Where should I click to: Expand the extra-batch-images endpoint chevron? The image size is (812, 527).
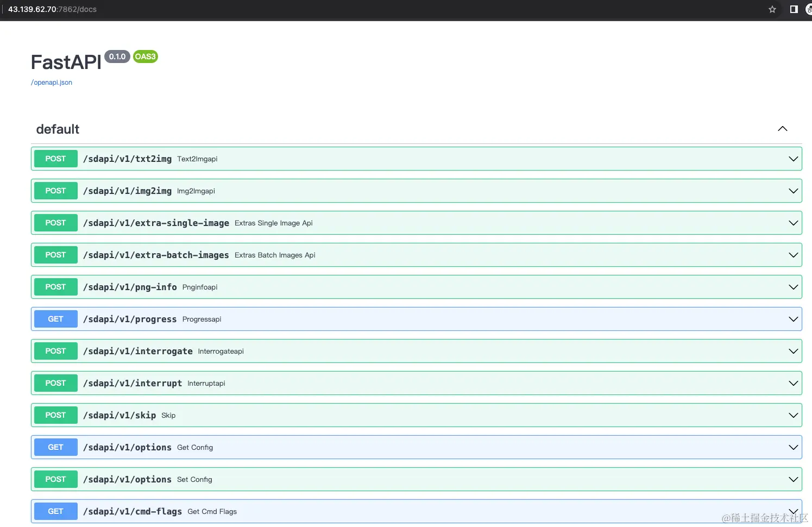pos(793,255)
